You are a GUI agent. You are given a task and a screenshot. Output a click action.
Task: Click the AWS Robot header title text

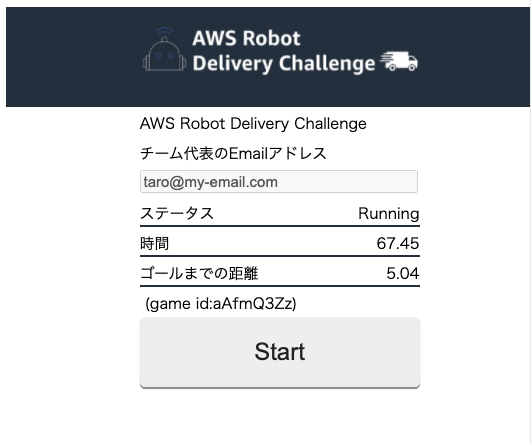pos(246,38)
